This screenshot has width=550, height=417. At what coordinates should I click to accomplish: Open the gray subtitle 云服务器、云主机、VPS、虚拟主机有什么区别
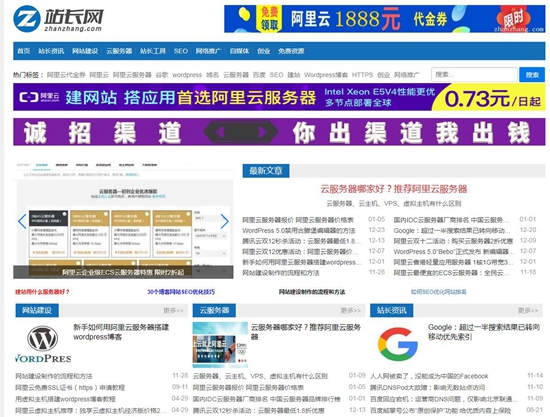[x=394, y=203]
